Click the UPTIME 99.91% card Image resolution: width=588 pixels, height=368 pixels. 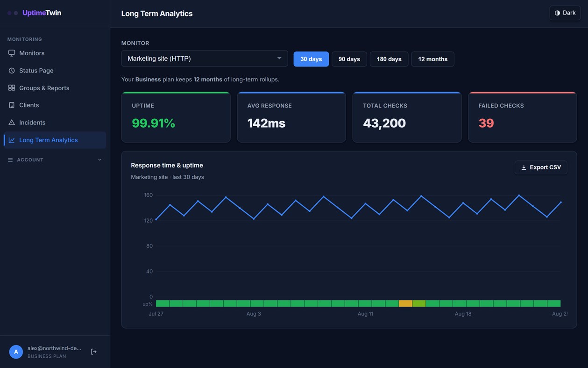click(x=176, y=117)
